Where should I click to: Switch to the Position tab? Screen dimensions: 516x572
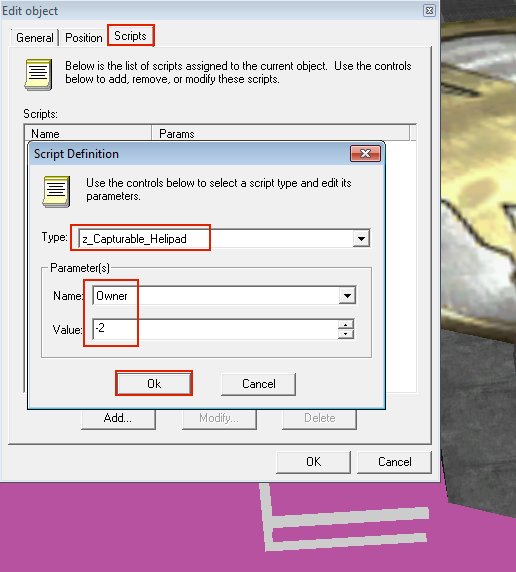coord(84,38)
